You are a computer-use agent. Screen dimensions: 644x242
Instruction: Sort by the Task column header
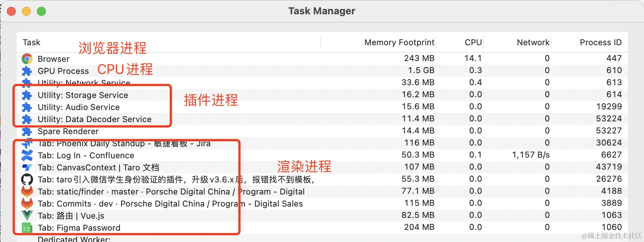click(x=32, y=43)
